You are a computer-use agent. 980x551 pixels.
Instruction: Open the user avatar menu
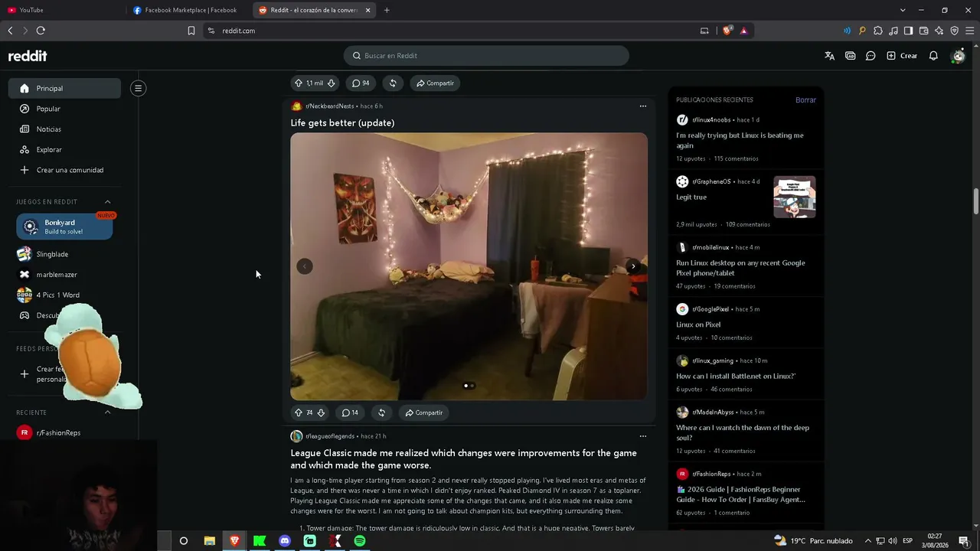click(x=957, y=56)
